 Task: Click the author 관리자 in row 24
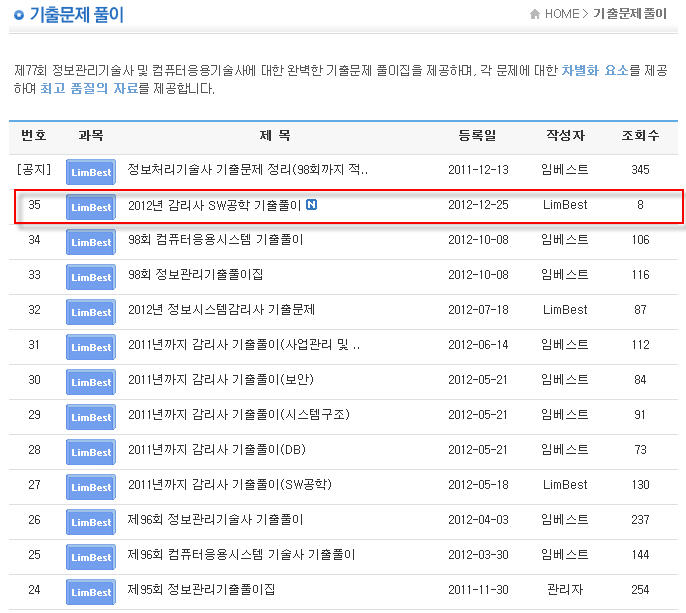pos(565,590)
